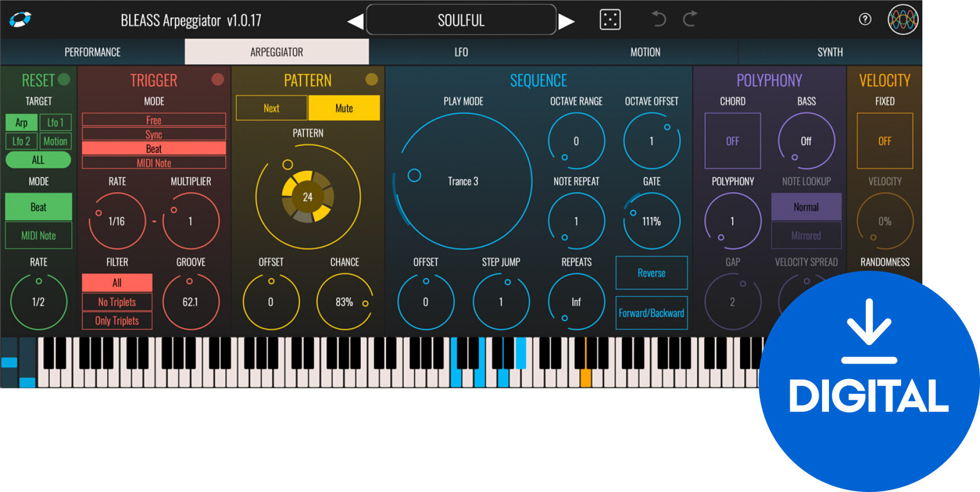
Task: Choose Sync trigger mode
Action: coord(154,134)
